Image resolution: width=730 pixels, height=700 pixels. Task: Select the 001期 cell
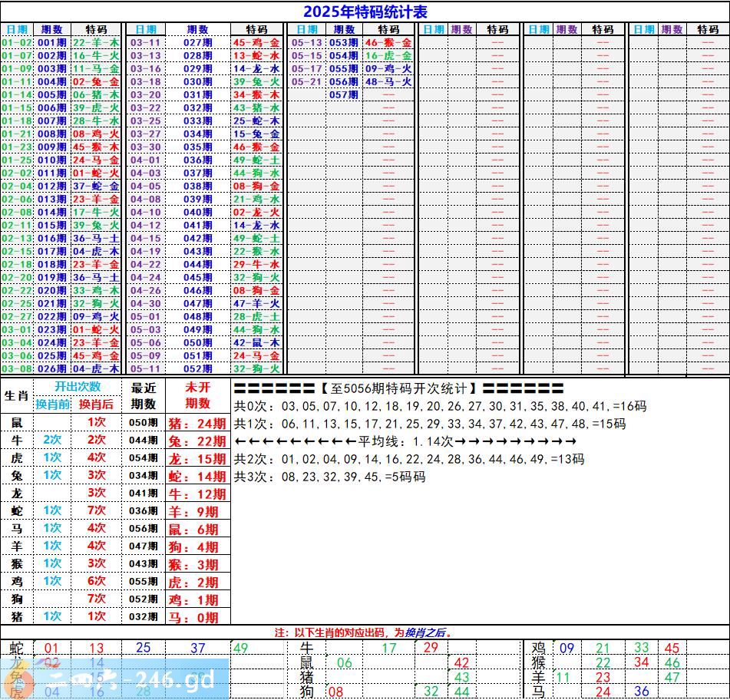[52, 43]
